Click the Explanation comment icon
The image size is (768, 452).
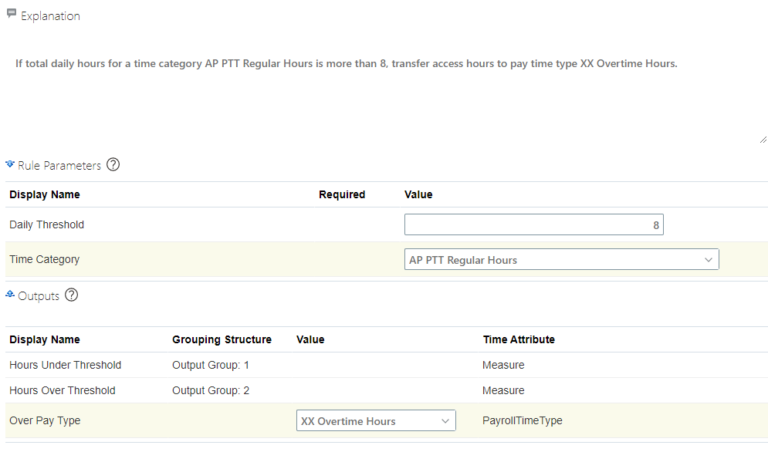click(11, 13)
